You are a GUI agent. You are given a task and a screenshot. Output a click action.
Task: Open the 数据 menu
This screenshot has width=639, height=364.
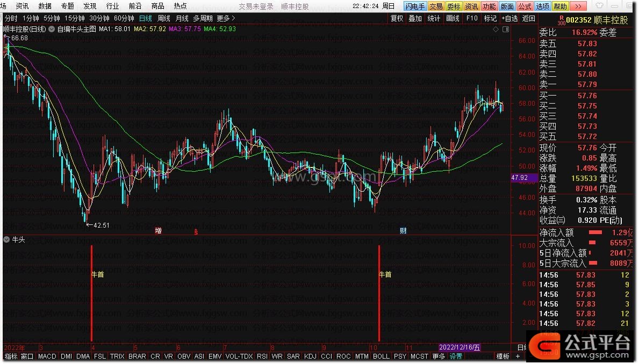45,6
